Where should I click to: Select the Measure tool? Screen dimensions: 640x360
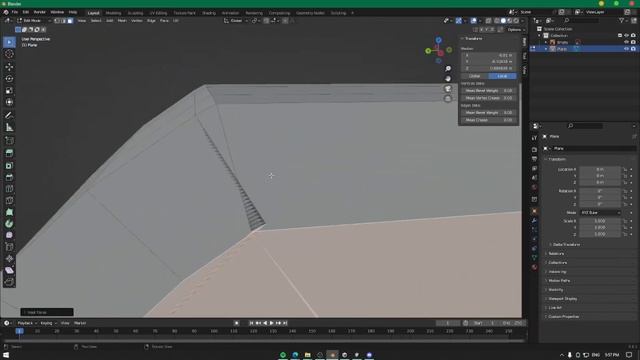point(9,127)
